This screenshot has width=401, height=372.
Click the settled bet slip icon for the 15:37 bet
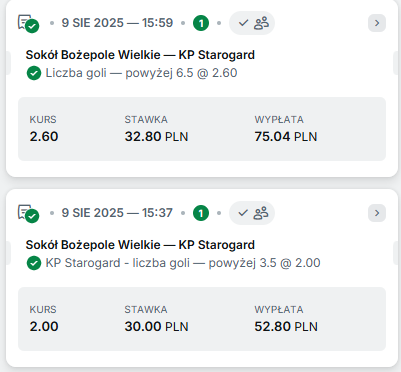pyautogui.click(x=28, y=213)
